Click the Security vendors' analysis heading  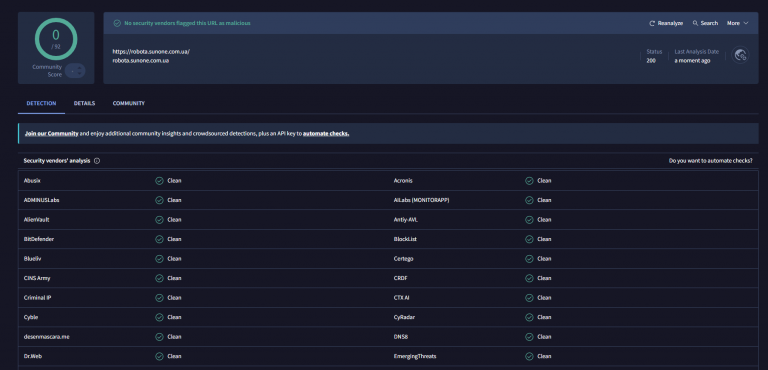(x=57, y=161)
